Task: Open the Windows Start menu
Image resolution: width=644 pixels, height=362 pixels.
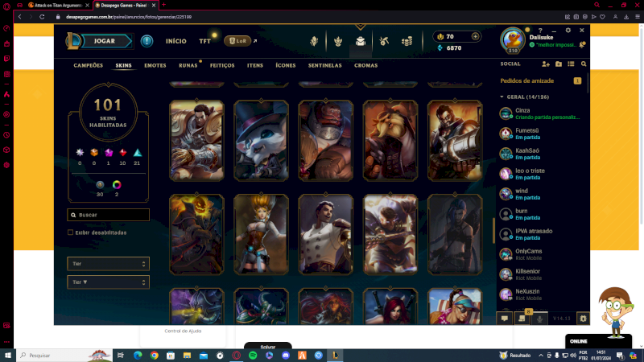Action: (8, 356)
